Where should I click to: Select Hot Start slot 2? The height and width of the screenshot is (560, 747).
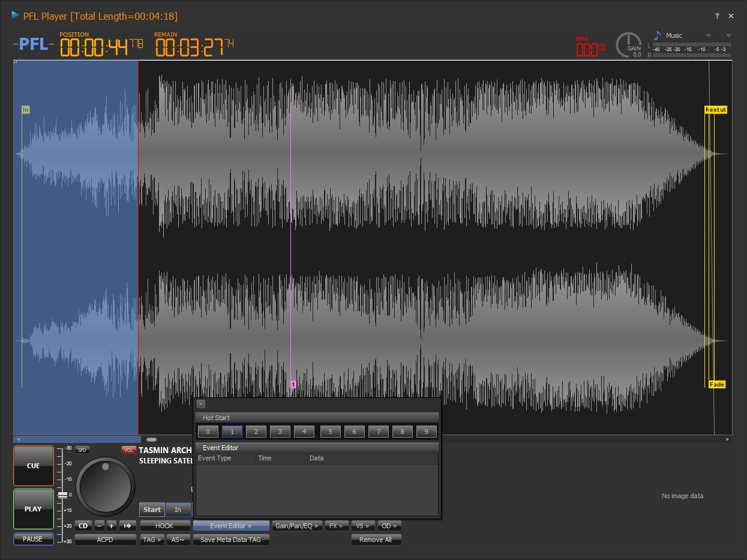tap(256, 432)
